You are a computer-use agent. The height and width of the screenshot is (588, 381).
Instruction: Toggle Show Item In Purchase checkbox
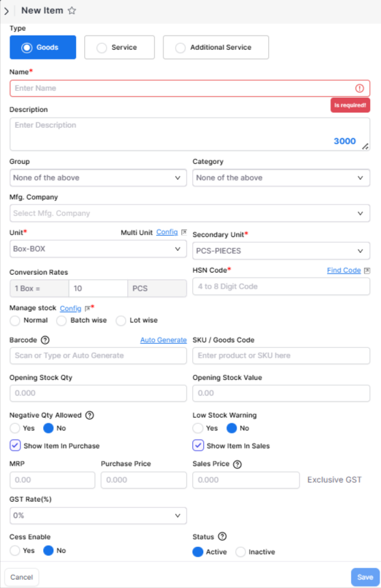pyautogui.click(x=15, y=446)
